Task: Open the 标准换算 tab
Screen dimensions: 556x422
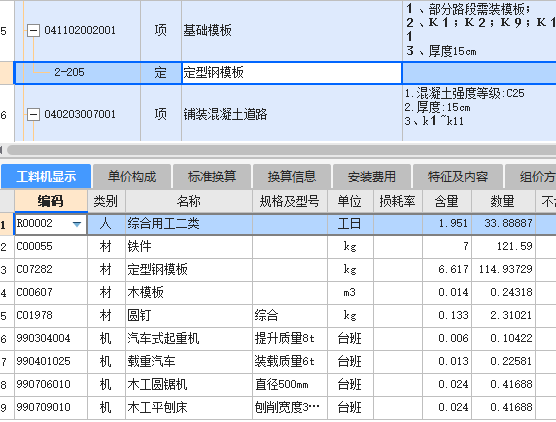Action: (212, 176)
